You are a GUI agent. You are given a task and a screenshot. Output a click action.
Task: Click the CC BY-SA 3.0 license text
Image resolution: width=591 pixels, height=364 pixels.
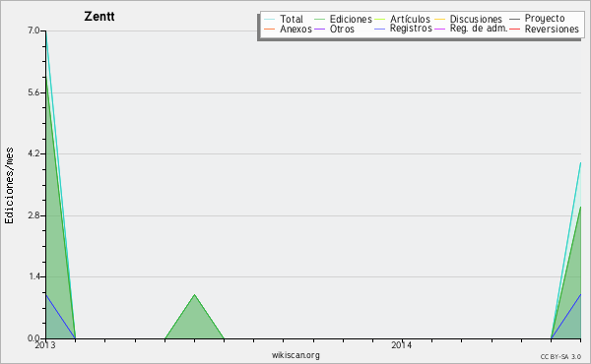(560, 356)
